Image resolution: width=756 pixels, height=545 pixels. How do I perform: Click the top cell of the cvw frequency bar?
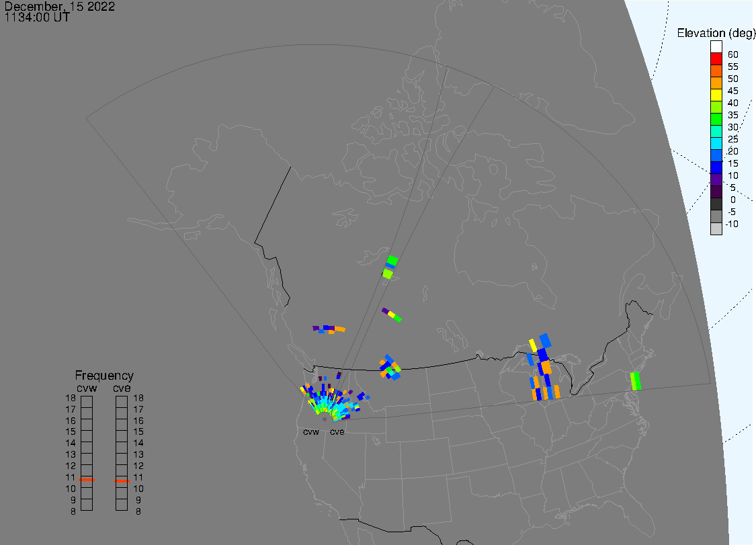tap(87, 402)
